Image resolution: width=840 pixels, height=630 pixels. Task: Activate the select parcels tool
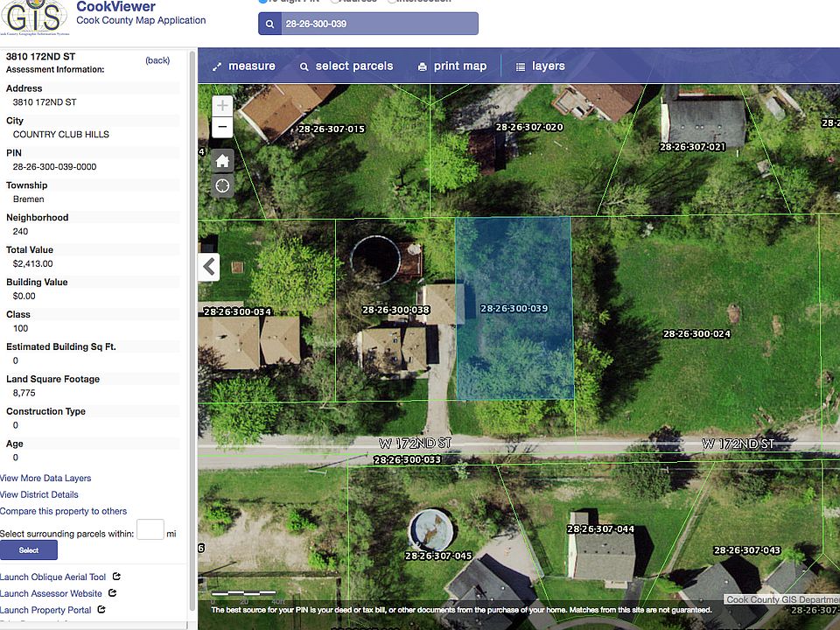click(346, 66)
